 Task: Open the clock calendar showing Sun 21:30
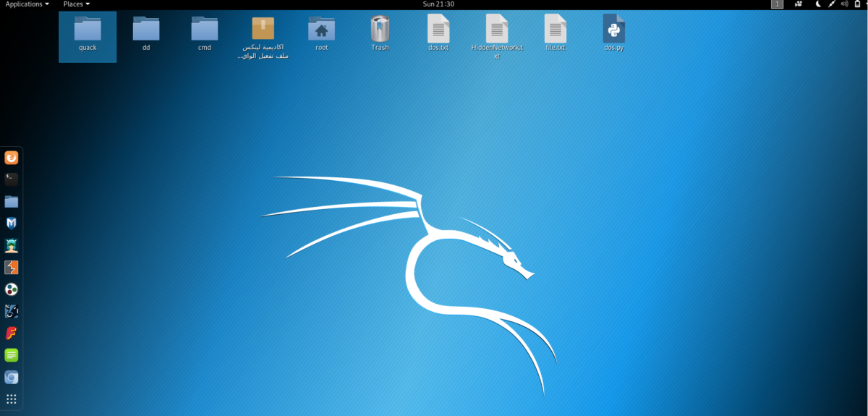point(438,4)
